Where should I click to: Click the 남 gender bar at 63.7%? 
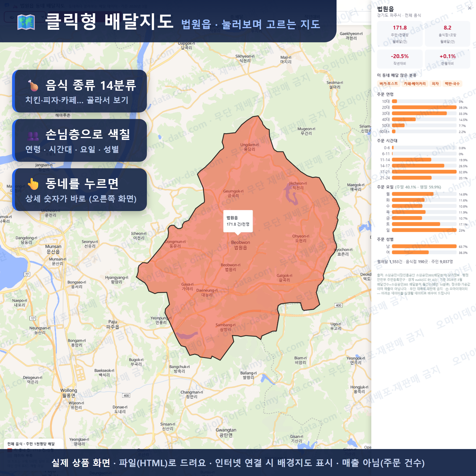pos(424,246)
